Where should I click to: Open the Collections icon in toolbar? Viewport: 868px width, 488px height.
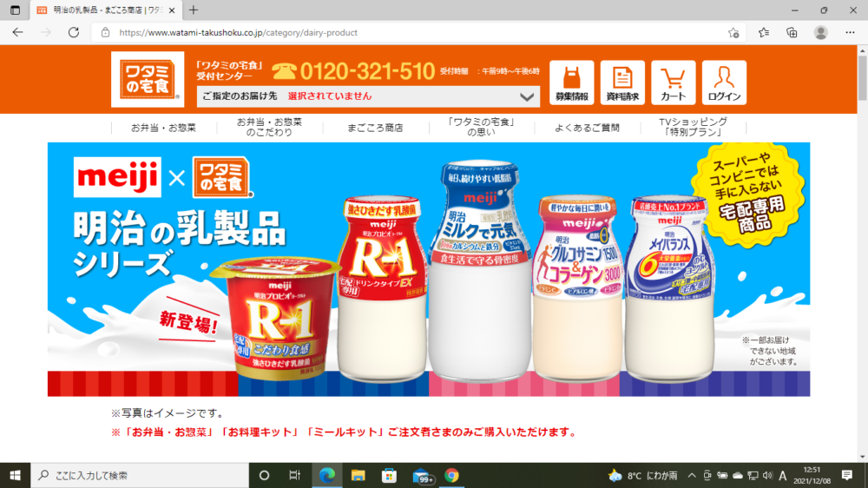point(792,33)
